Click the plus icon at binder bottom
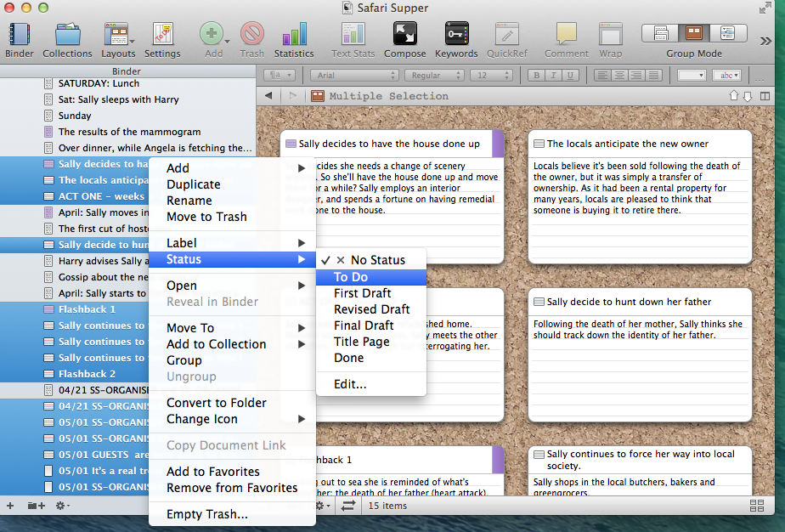 10,506
